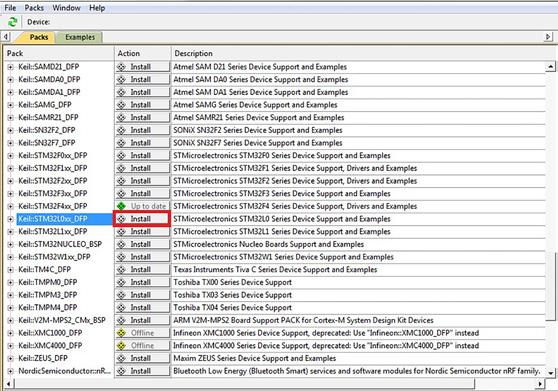
Task: Install the Keil::STM32L0xx_DFP pack
Action: pos(142,219)
